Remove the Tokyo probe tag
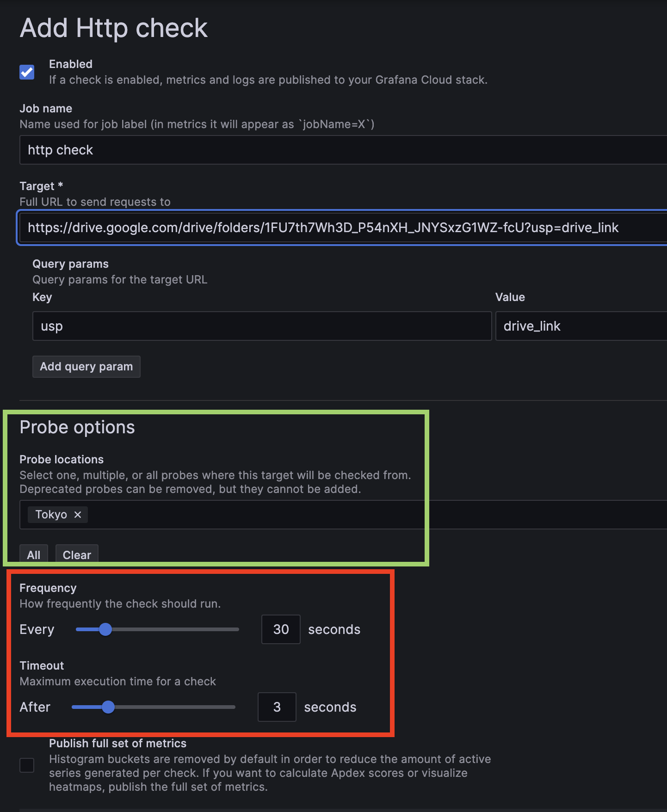This screenshot has width=667, height=812. [x=78, y=515]
